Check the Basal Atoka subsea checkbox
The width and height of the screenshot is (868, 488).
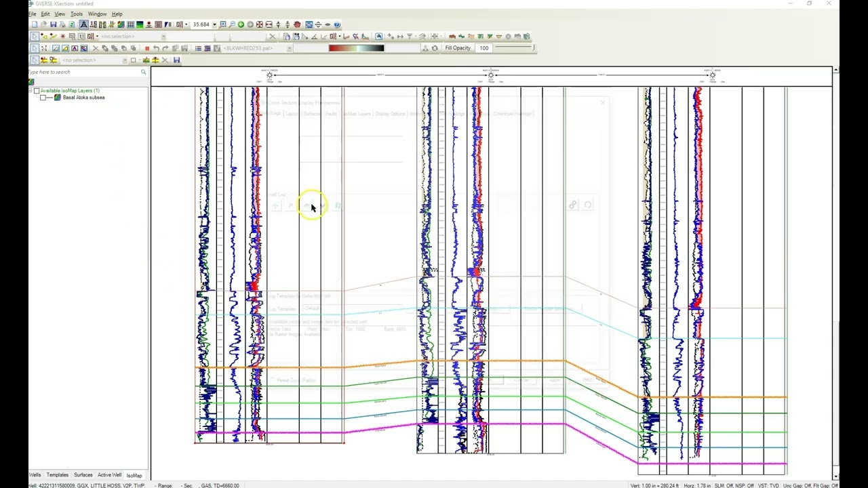(x=43, y=98)
